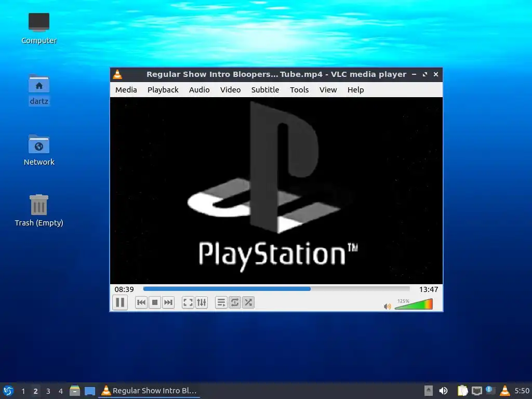Open the Video menu
Image resolution: width=532 pixels, height=399 pixels.
click(x=230, y=90)
